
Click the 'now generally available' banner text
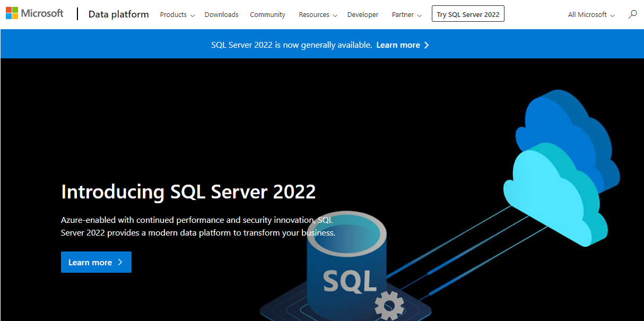(x=291, y=45)
